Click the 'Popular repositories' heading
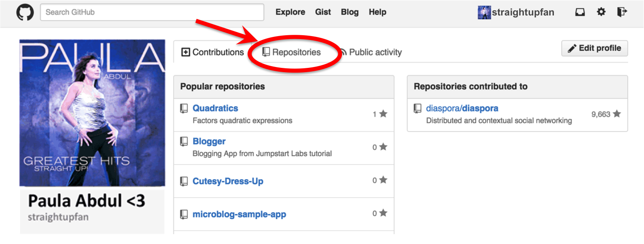 [223, 86]
